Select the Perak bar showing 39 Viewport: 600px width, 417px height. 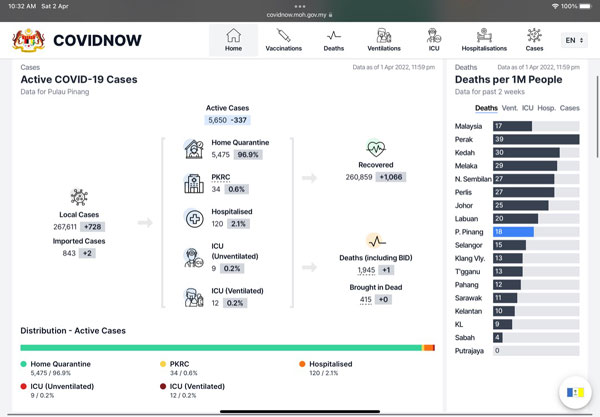536,139
